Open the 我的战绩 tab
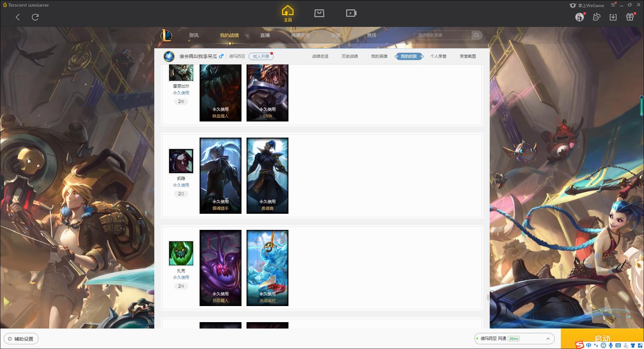644x349 pixels. tap(229, 35)
